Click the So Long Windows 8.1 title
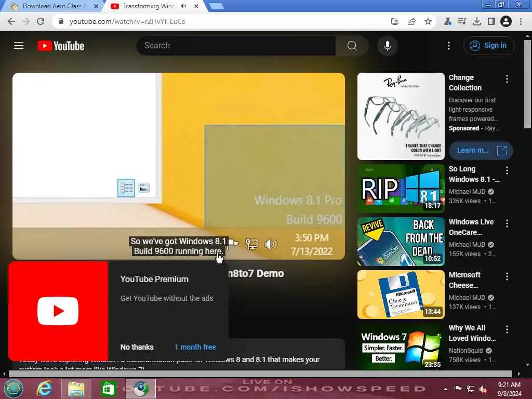Viewport: 532px width, 399px height. pyautogui.click(x=474, y=174)
